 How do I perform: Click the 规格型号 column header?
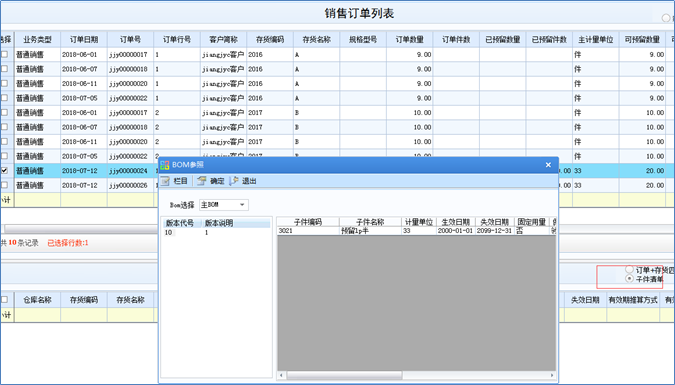[x=363, y=40]
